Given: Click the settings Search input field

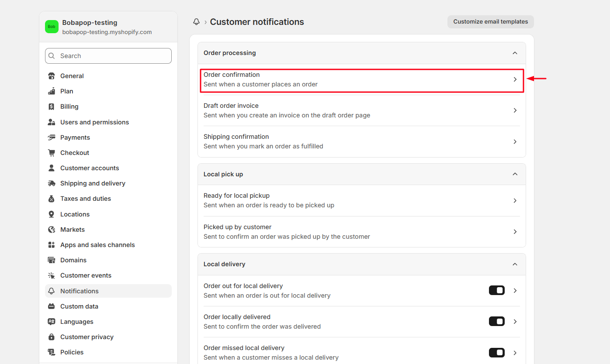Looking at the screenshot, I should 108,56.
